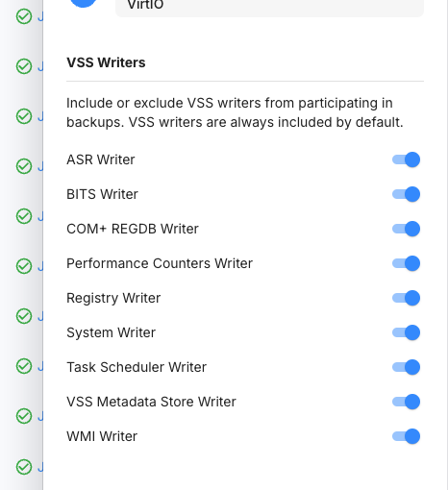Switch off the WMI Writer toggle
The image size is (448, 490).
[x=406, y=436]
